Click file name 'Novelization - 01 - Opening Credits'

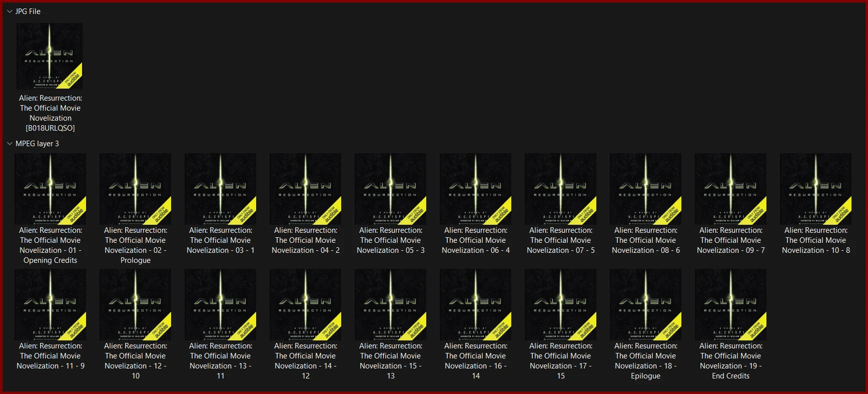click(51, 245)
